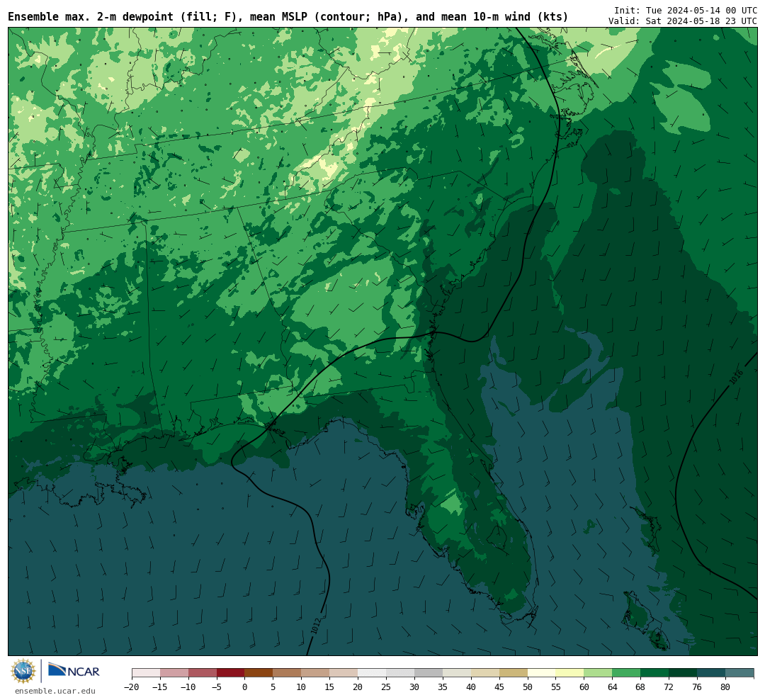
Task: Click the 60 to 64 light green swatch
Action: pos(599,673)
